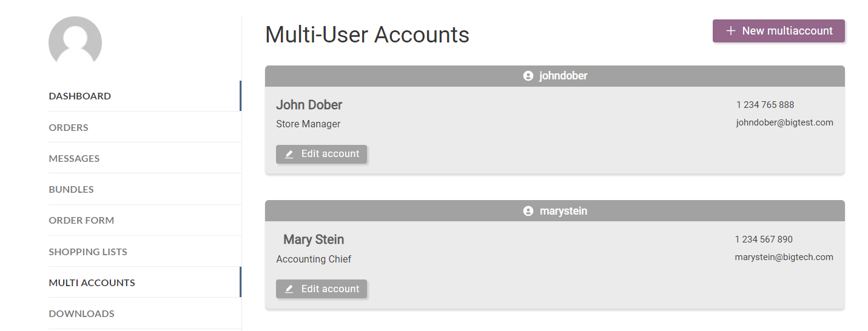The image size is (868, 331).
Task: Click the marystein account header bar
Action: (x=667, y=211)
